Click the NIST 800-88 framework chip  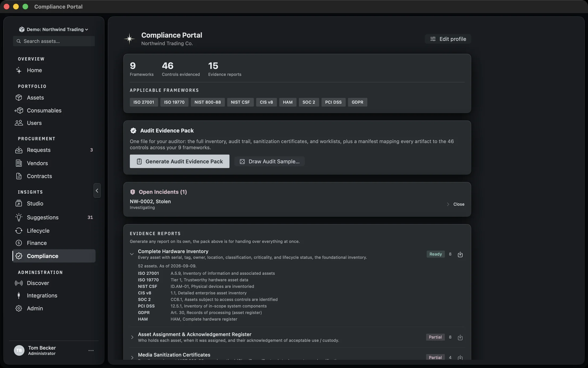208,102
